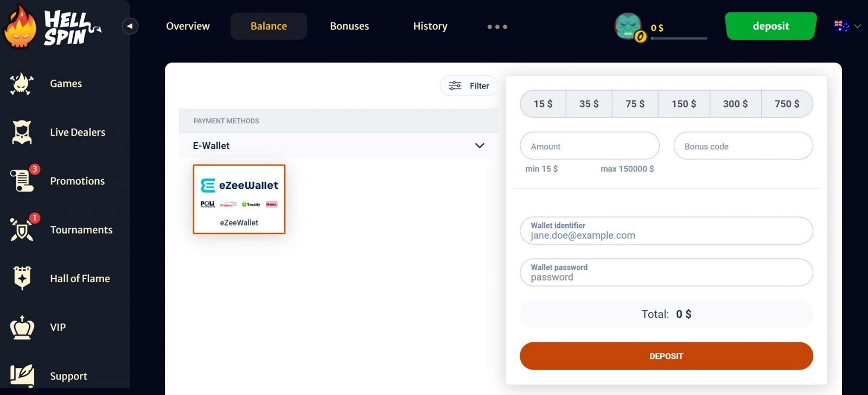Open Hall of Flame banner icon
Viewport: 868px width, 395px height.
(22, 278)
